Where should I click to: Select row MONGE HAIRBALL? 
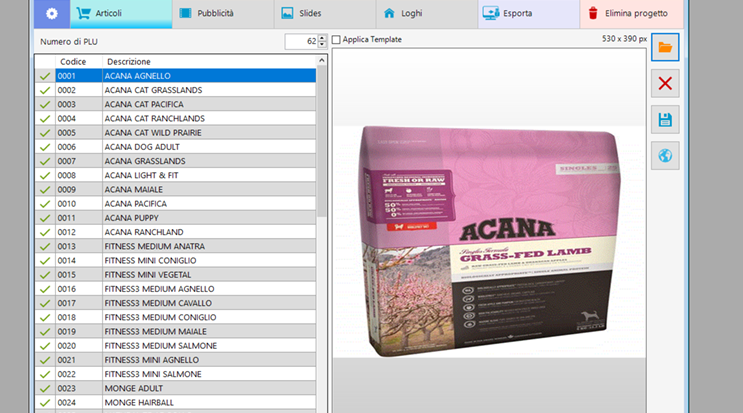(175, 403)
